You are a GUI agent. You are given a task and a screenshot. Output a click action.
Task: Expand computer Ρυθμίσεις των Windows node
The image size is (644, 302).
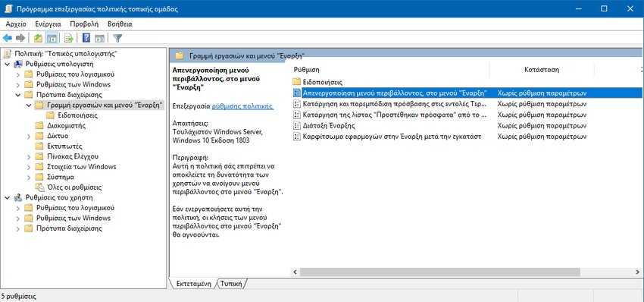tap(18, 85)
